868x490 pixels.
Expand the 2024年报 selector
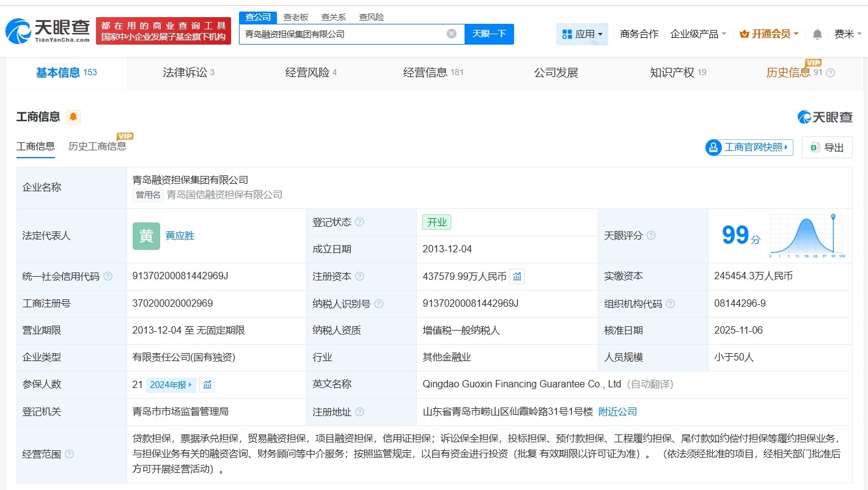click(x=171, y=384)
